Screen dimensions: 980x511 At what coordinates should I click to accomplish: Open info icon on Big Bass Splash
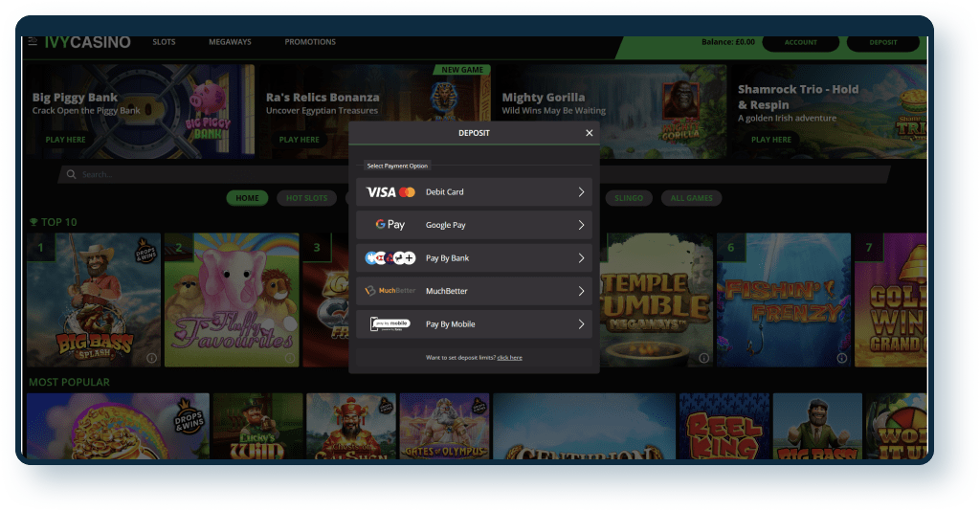pos(151,358)
